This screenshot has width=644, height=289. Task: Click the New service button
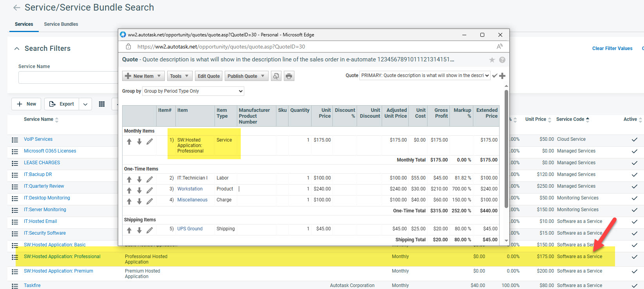coord(26,104)
